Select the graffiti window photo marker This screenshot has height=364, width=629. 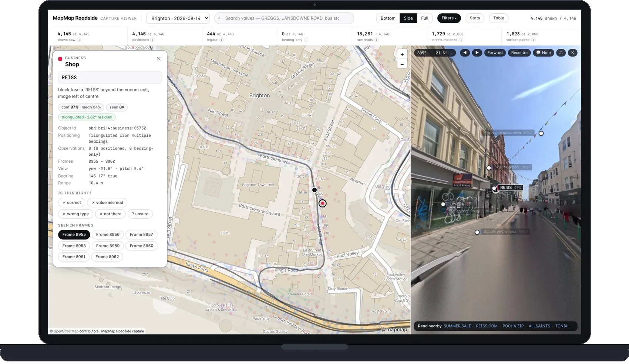click(x=443, y=204)
